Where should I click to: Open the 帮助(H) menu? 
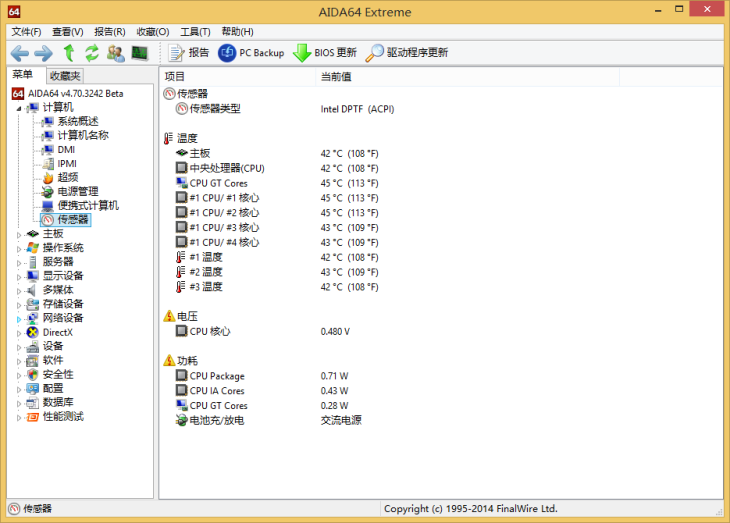237,32
